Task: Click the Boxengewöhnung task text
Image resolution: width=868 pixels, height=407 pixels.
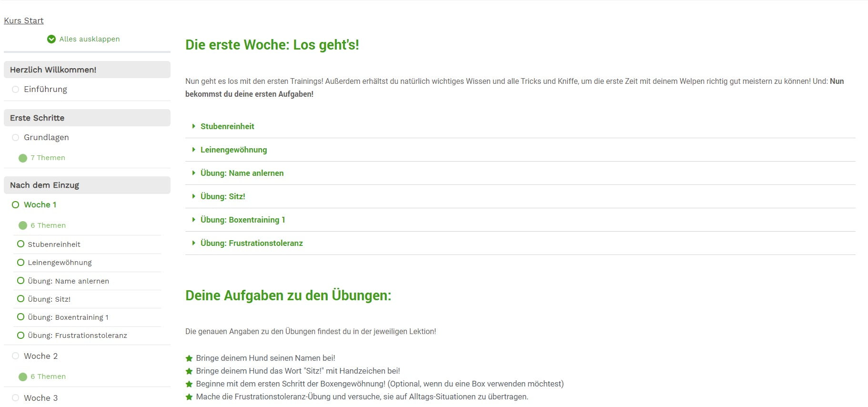Action: pos(380,384)
